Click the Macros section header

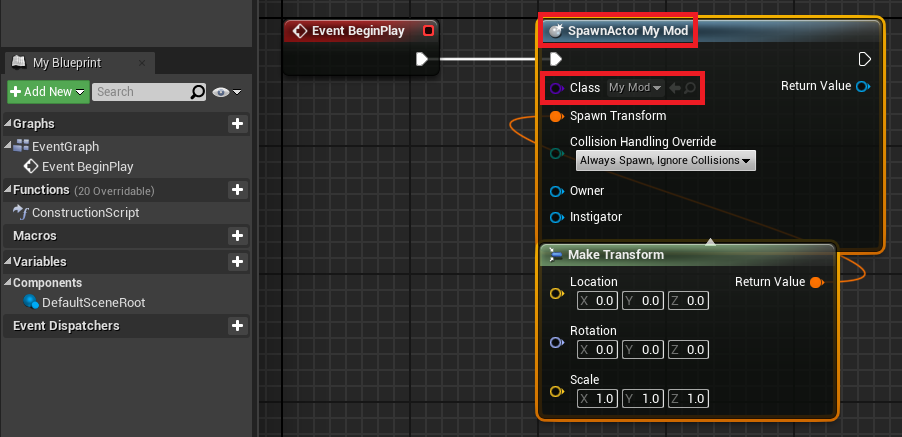click(35, 236)
